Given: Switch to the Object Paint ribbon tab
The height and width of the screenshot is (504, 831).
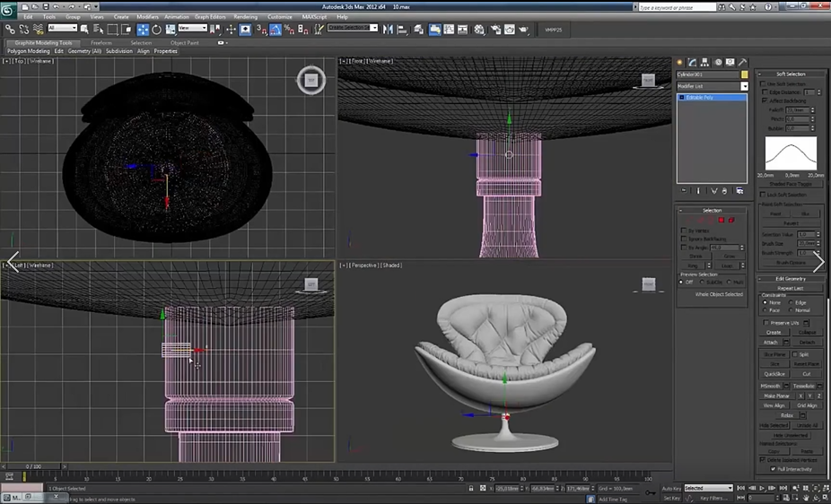Looking at the screenshot, I should [185, 43].
